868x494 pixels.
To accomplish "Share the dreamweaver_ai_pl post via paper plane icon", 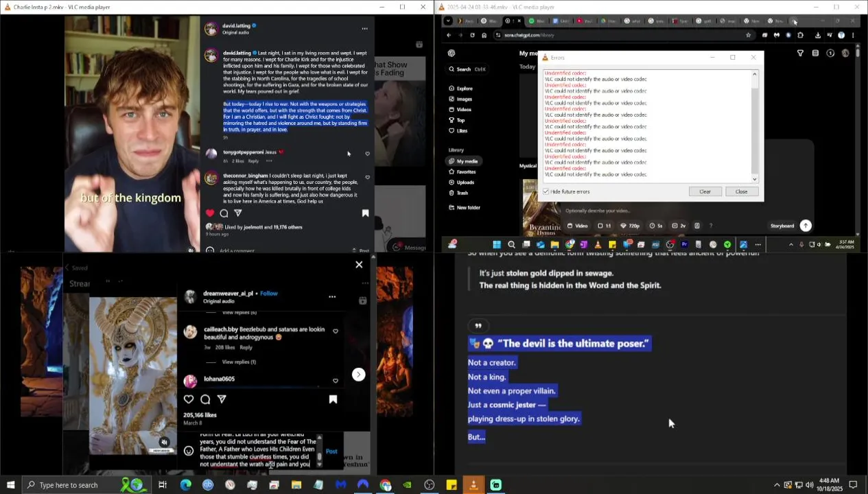I will click(x=222, y=399).
